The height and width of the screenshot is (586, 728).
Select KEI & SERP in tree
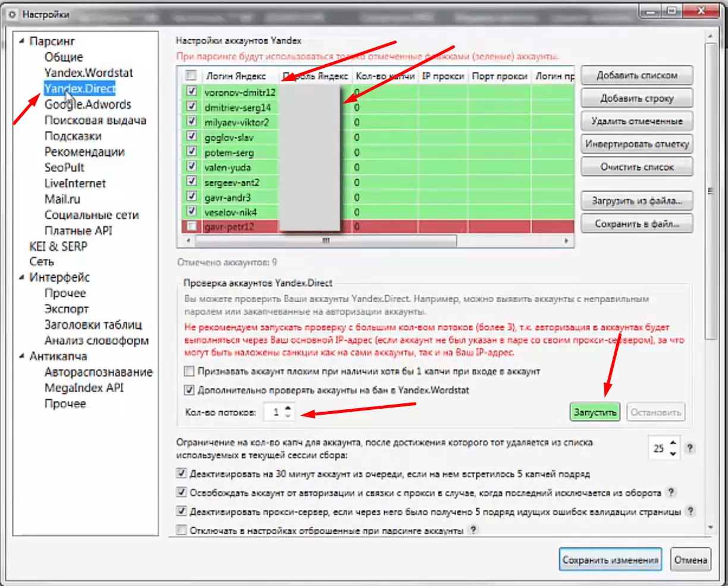(58, 246)
